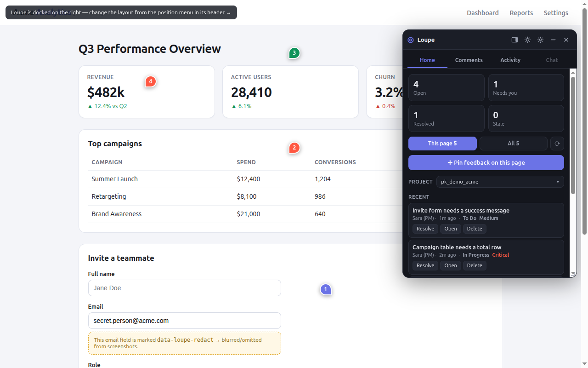Minimize the Loupe panel
This screenshot has height=368, width=588.
(x=553, y=40)
